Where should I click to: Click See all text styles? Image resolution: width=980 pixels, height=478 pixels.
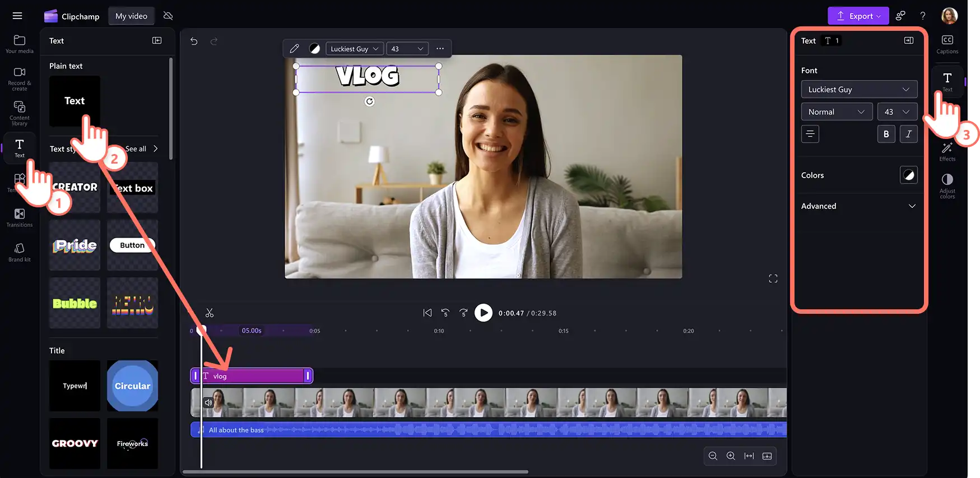141,148
